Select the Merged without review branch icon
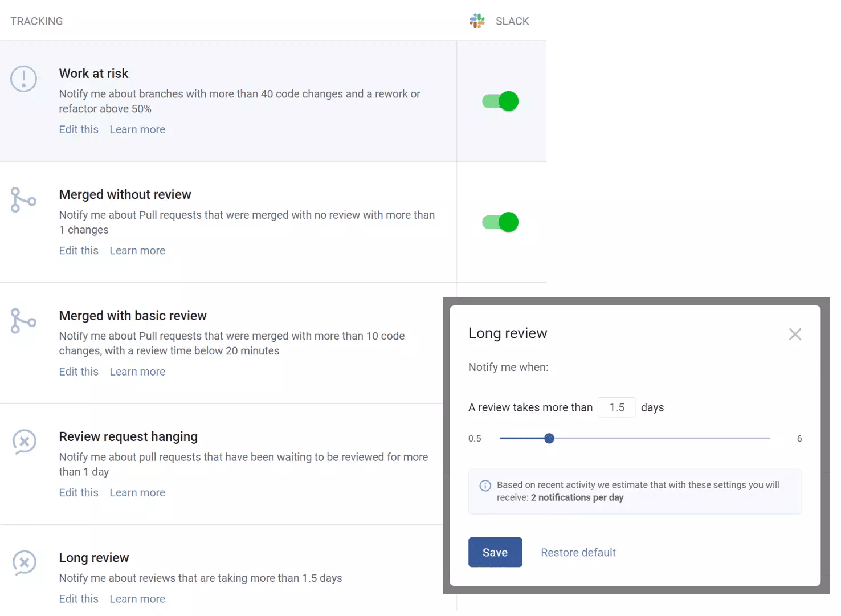 (23, 200)
